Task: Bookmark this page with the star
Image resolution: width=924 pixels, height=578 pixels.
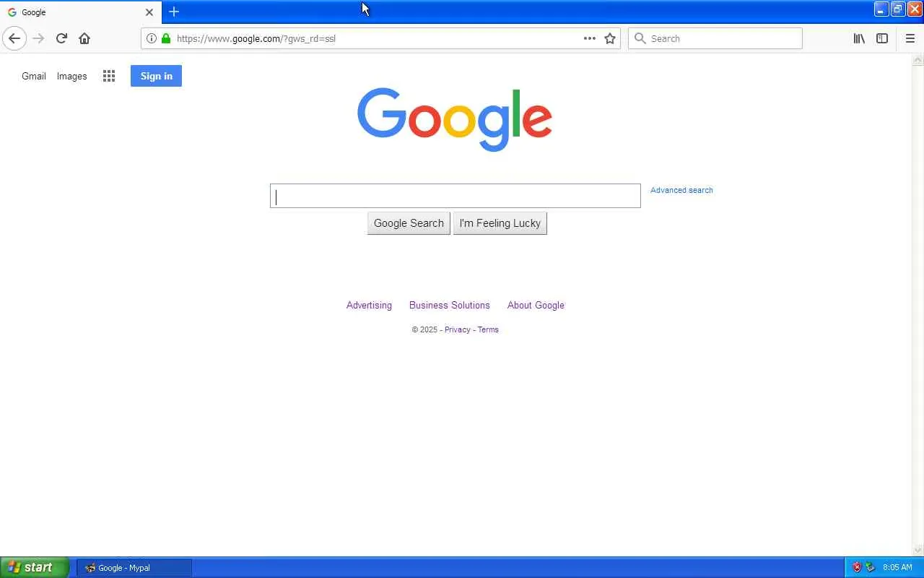Action: pyautogui.click(x=610, y=38)
